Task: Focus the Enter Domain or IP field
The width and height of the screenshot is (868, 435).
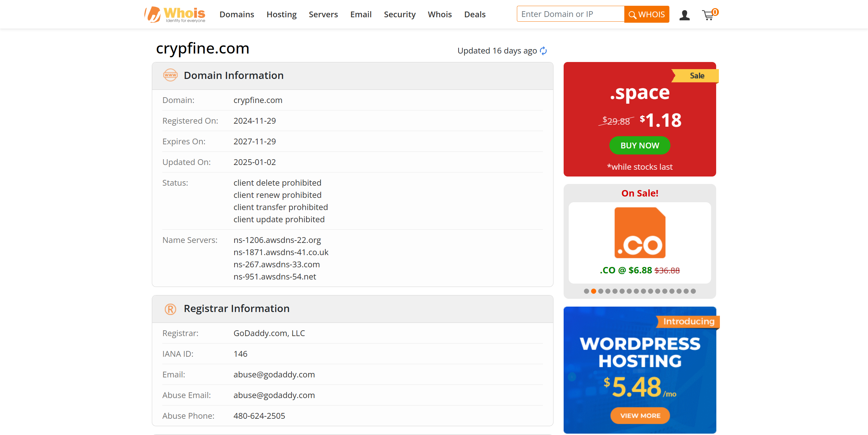Action: [x=570, y=14]
